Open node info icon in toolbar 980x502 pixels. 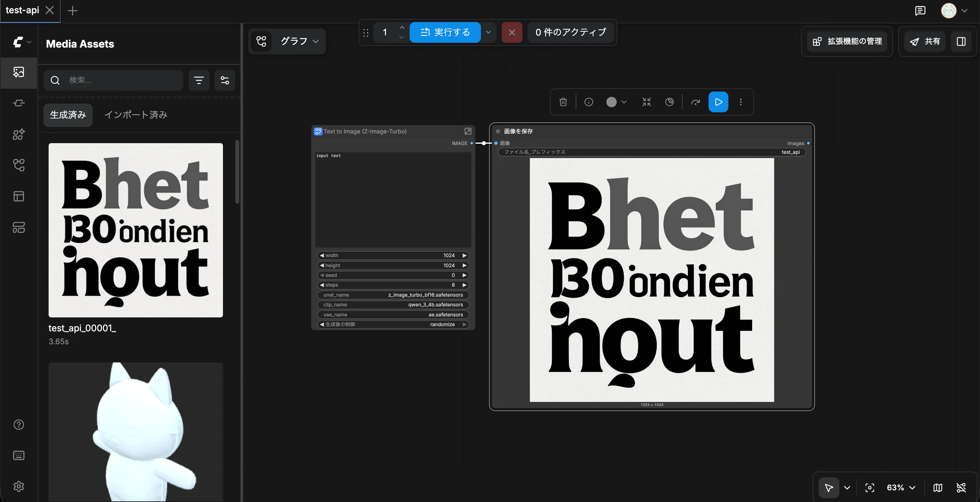(589, 102)
